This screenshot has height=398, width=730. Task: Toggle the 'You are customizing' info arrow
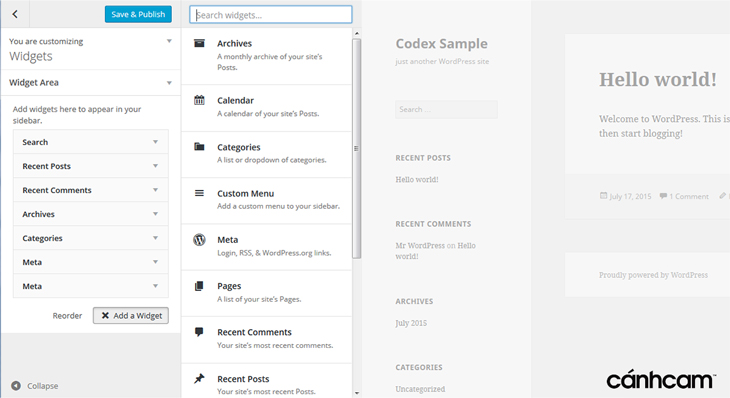(169, 41)
